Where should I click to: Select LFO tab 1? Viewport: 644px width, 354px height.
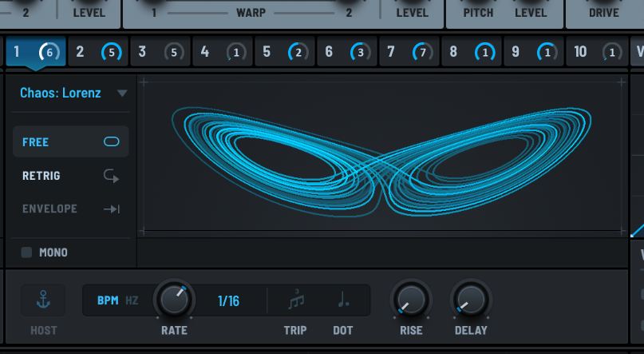pyautogui.click(x=36, y=52)
